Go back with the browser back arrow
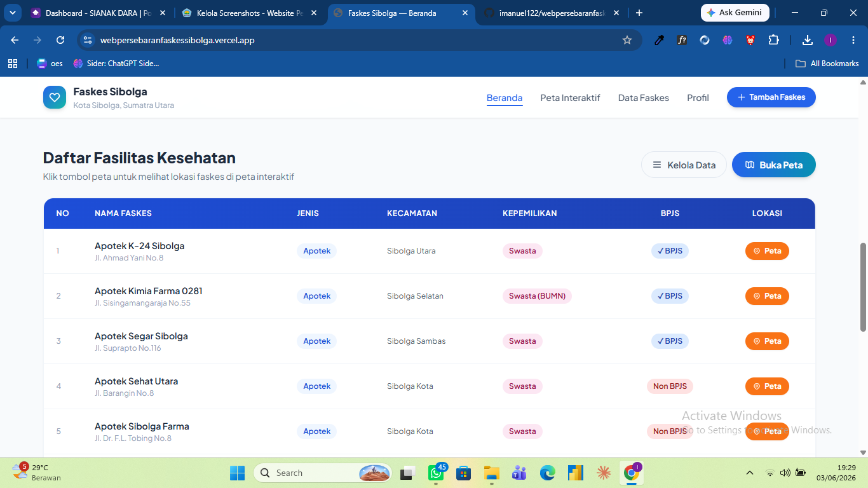This screenshot has width=868, height=488. 15,40
